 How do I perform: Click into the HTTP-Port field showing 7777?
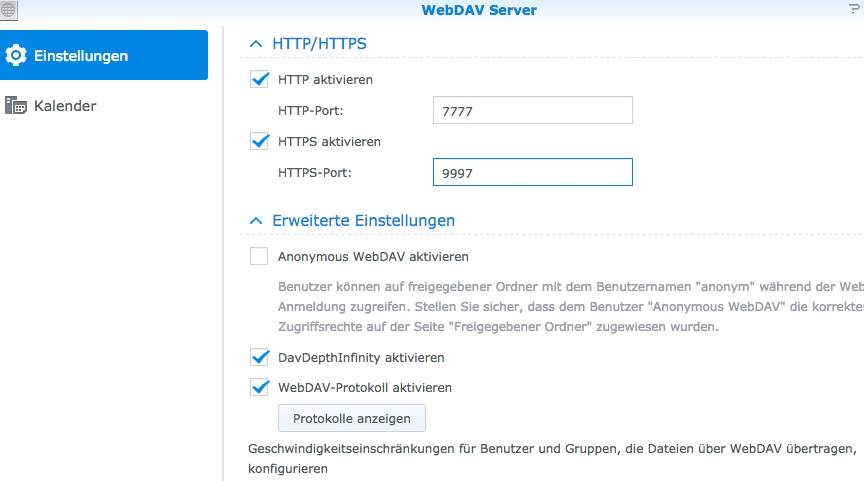pos(532,111)
